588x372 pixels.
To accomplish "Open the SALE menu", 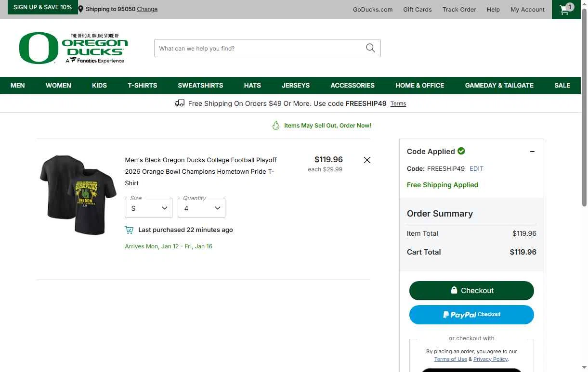I will click(x=562, y=85).
